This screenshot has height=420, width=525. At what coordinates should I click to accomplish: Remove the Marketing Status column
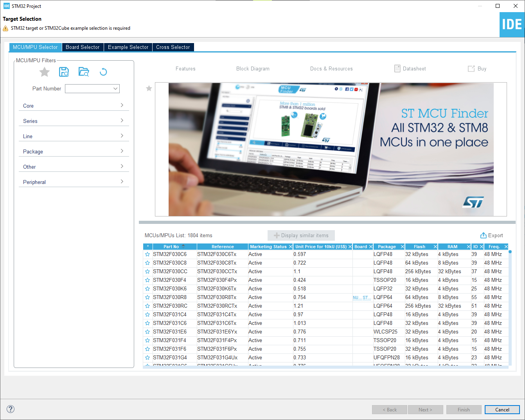291,247
